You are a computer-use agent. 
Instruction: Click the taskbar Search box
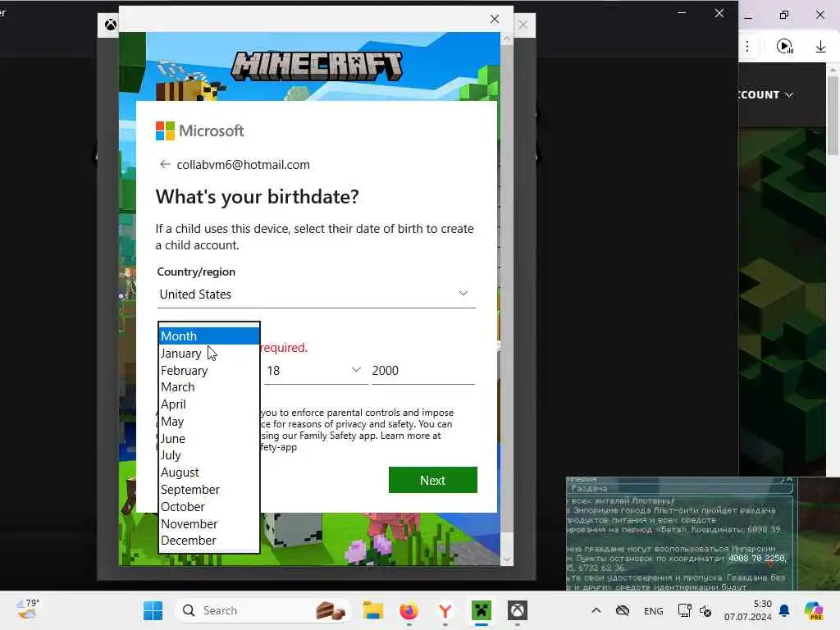[262, 610]
